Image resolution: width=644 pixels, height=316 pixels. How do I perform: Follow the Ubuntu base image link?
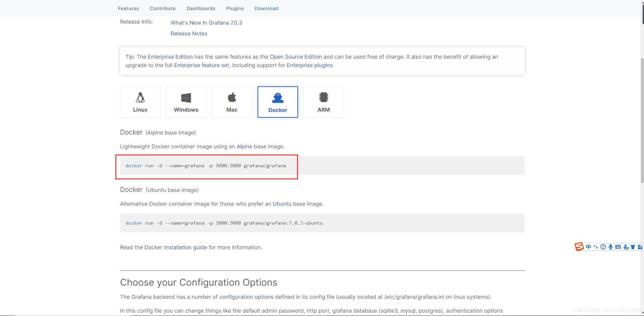point(282,204)
